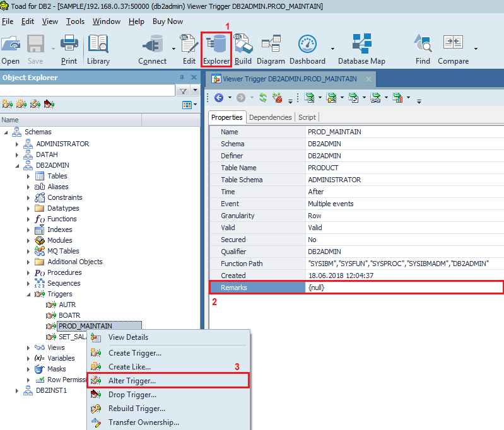Open the Script tab
This screenshot has width=504, height=430.
click(x=307, y=117)
